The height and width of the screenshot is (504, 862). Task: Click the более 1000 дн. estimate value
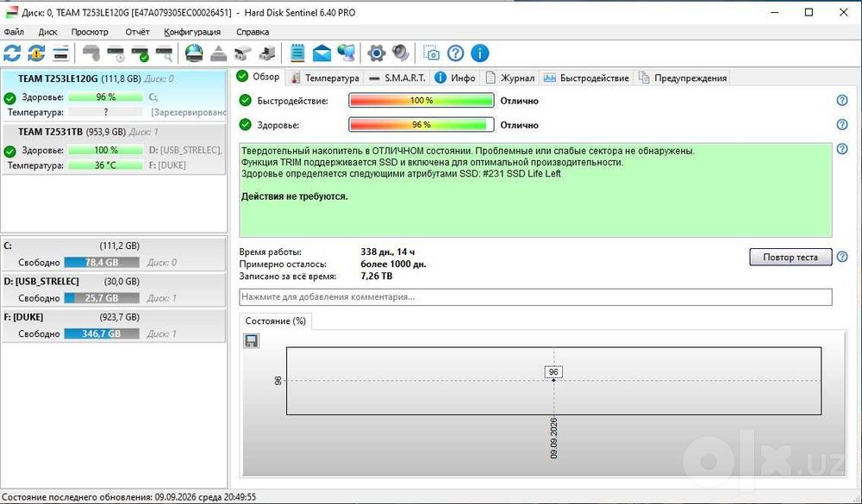[394, 264]
